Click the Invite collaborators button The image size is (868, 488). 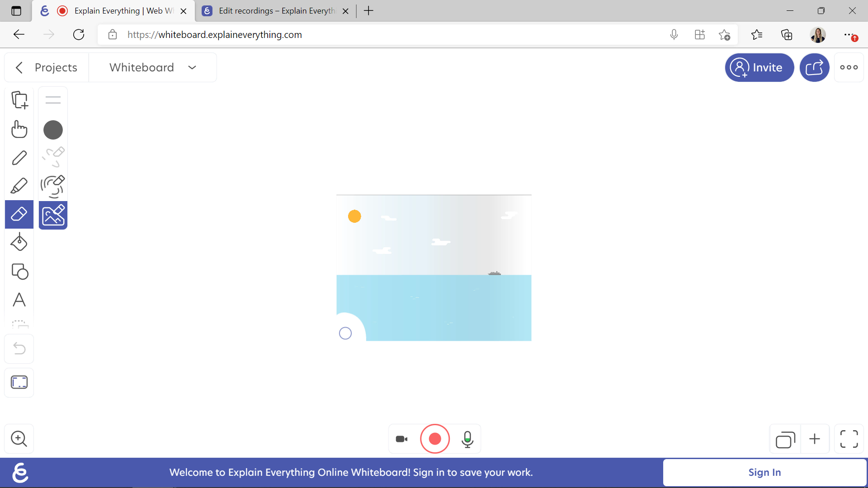pos(759,67)
